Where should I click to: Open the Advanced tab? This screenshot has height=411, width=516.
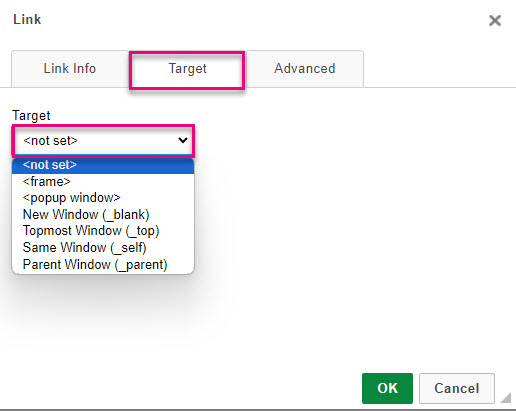point(305,68)
